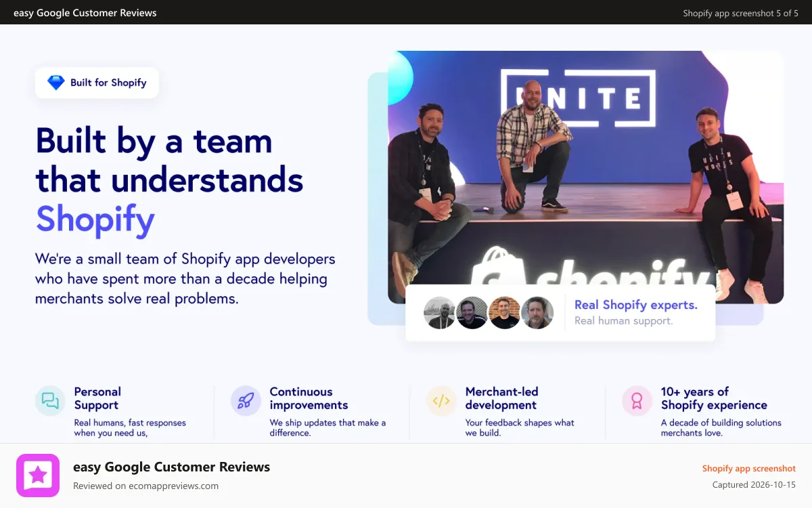Click the Built for Shopify badge
The image size is (812, 508).
[x=97, y=83]
